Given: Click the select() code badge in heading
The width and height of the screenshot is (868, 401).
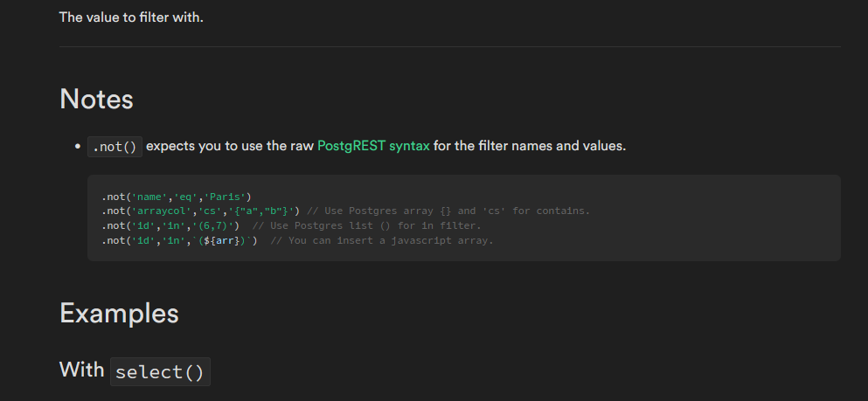Looking at the screenshot, I should (160, 371).
